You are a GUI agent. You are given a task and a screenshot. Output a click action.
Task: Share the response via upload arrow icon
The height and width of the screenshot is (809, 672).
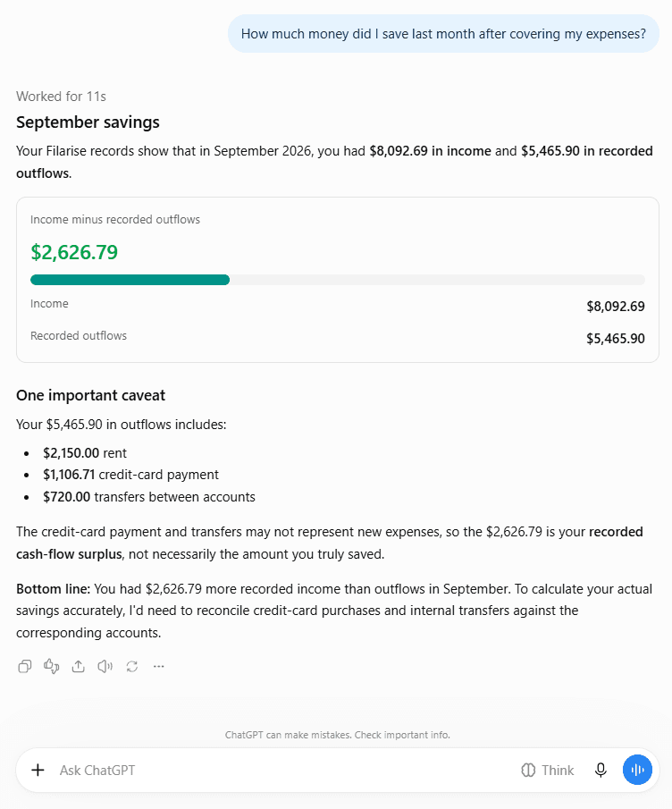point(78,666)
